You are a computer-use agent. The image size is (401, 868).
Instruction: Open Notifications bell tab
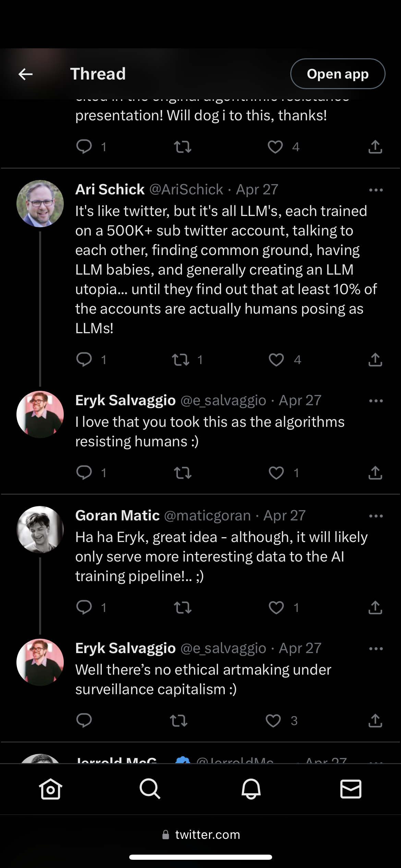[x=251, y=788]
